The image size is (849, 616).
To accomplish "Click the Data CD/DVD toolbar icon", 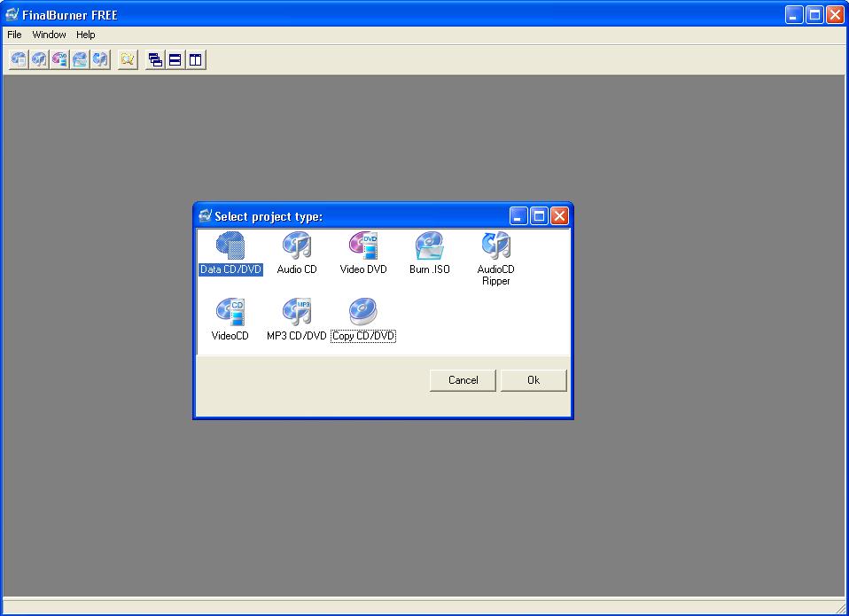I will [x=19, y=59].
